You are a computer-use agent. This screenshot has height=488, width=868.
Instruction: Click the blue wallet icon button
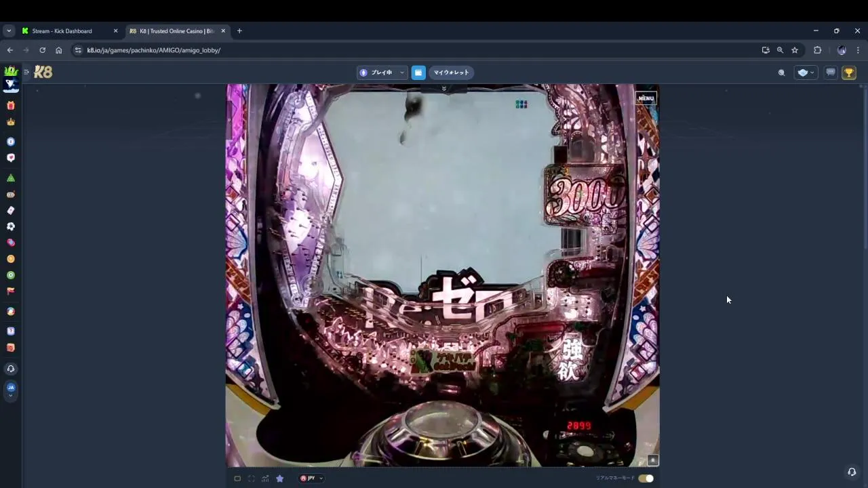click(418, 73)
